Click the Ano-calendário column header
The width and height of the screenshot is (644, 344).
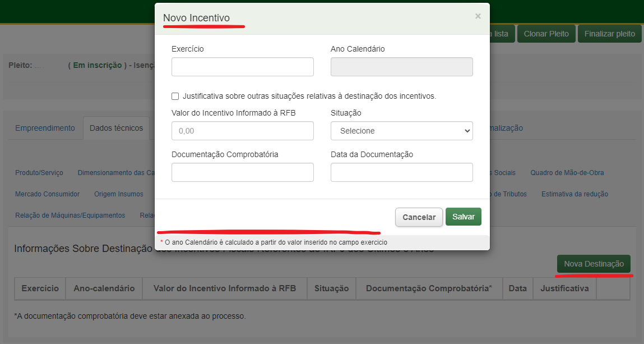pos(104,288)
